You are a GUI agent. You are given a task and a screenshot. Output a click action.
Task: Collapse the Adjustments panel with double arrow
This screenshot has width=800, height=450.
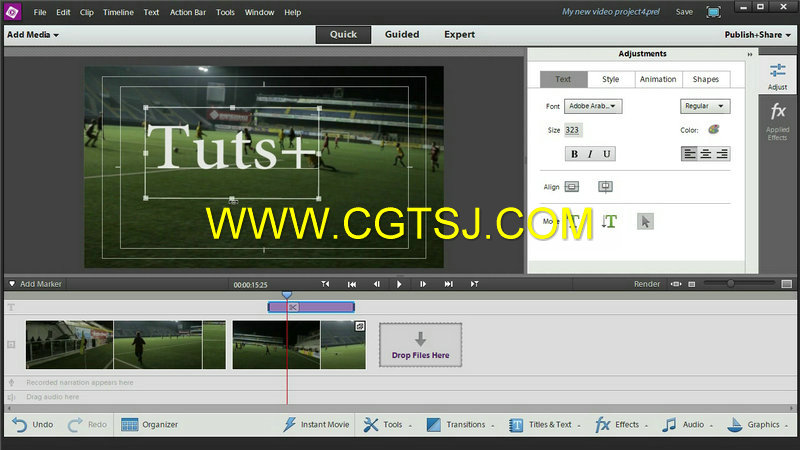pyautogui.click(x=749, y=54)
